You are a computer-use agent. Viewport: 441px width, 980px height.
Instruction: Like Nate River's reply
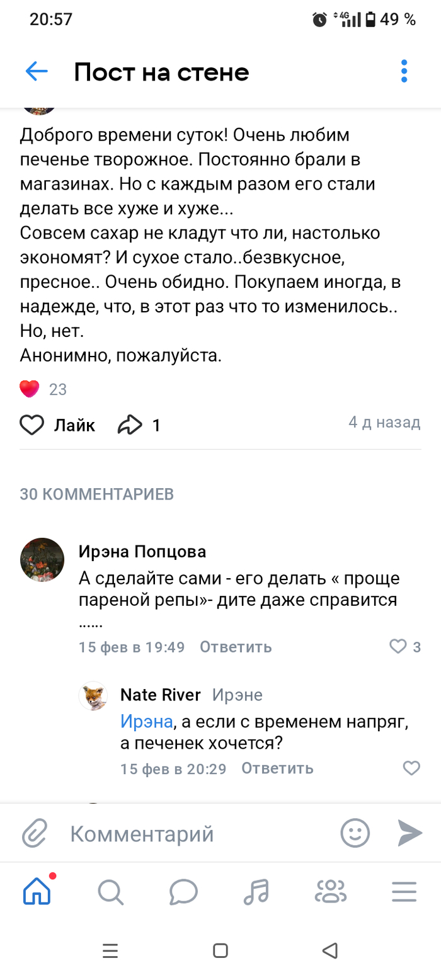coord(411,768)
